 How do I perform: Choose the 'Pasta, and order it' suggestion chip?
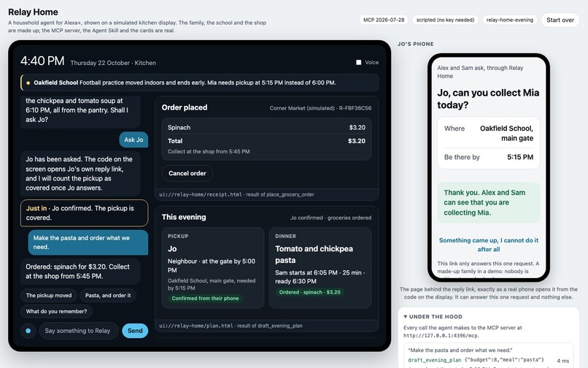pyautogui.click(x=108, y=296)
